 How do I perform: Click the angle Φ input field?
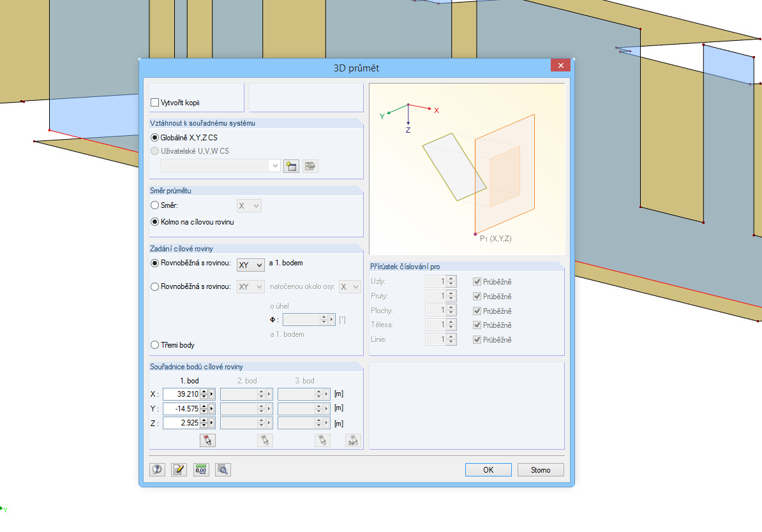coord(302,320)
